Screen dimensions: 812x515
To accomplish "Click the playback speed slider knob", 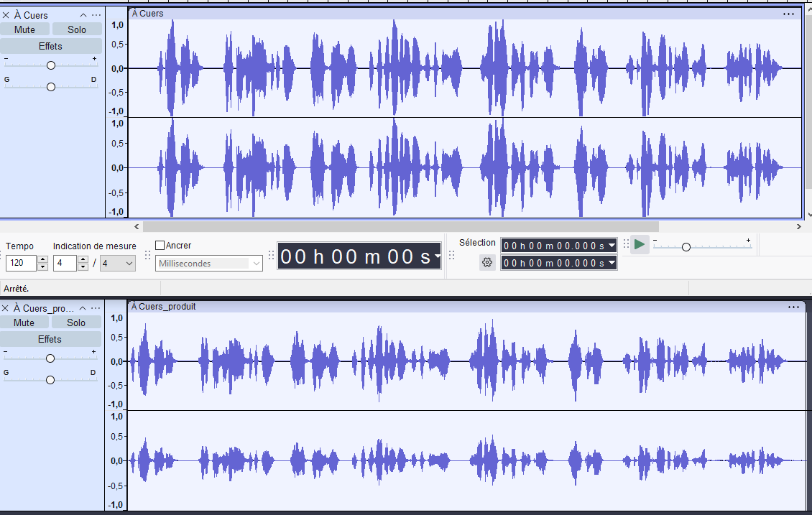I will (x=686, y=247).
